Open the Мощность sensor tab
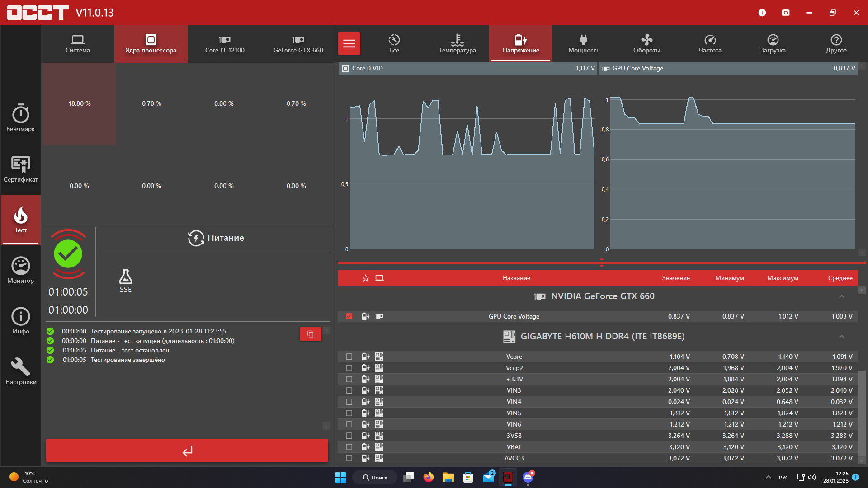This screenshot has width=868, height=488. (584, 43)
